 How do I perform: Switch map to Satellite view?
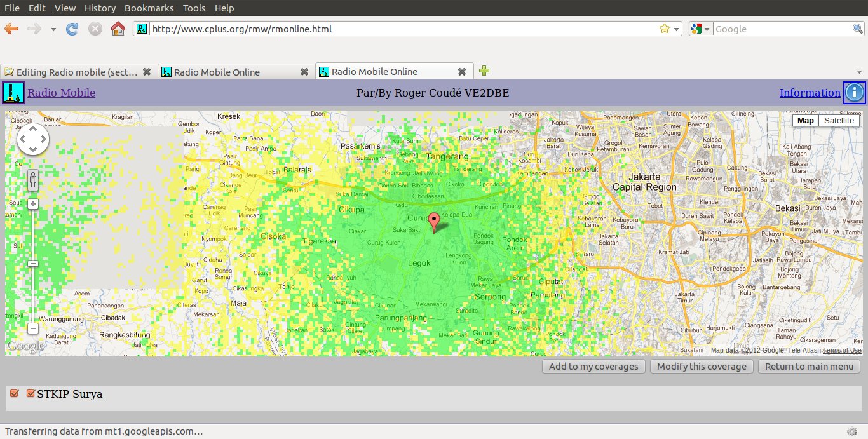click(x=839, y=121)
